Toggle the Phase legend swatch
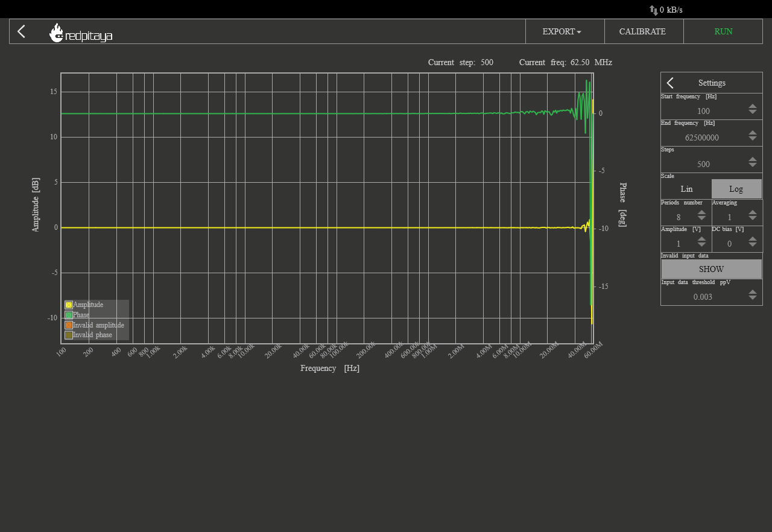 (x=69, y=315)
